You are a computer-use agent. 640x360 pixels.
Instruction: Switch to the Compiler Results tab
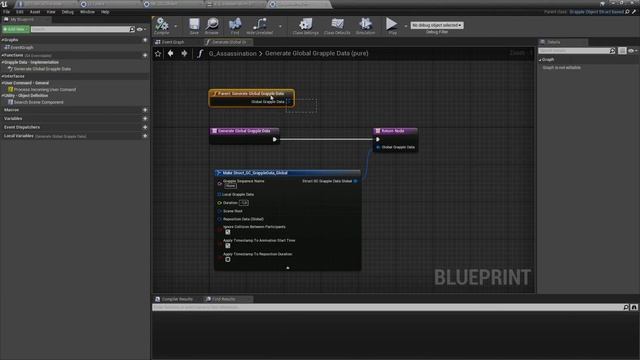pyautogui.click(x=177, y=299)
